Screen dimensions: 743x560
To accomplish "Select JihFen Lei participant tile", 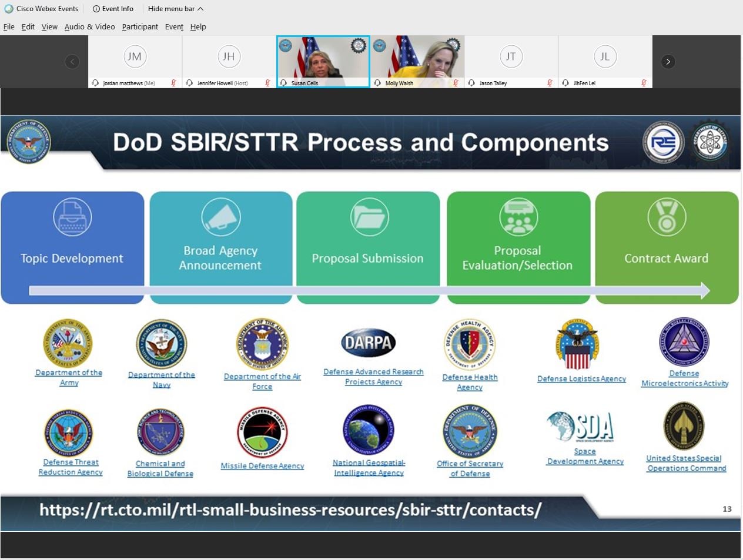I will 605,62.
